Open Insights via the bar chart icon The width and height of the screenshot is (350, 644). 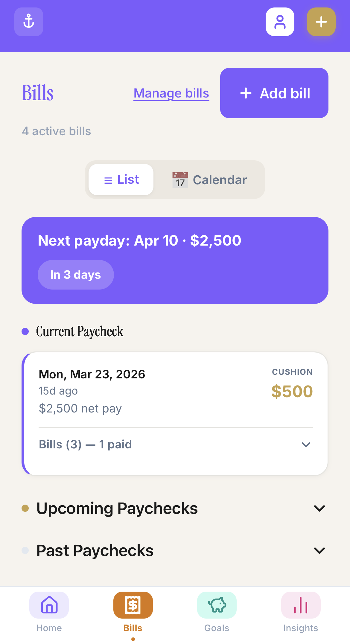(300, 605)
